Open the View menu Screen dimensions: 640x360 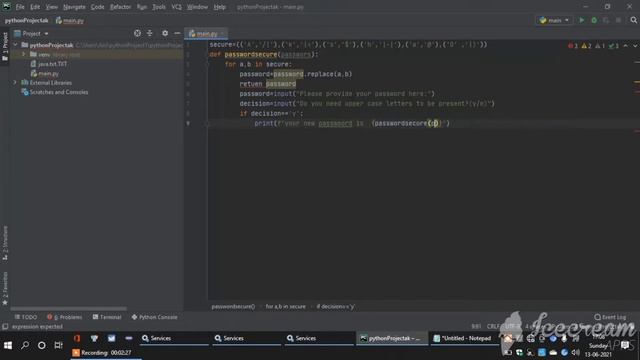pos(51,7)
